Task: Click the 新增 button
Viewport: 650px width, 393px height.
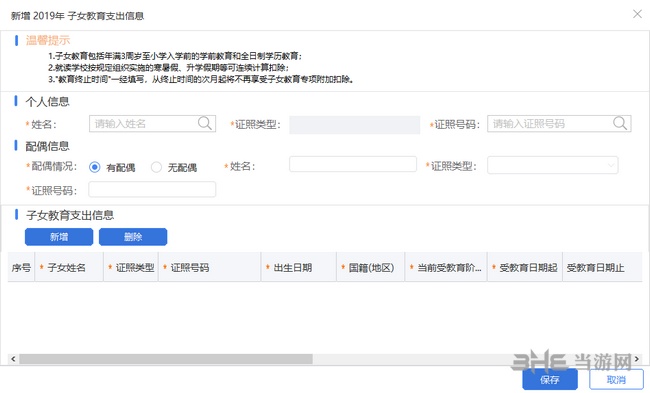Action: coord(59,237)
